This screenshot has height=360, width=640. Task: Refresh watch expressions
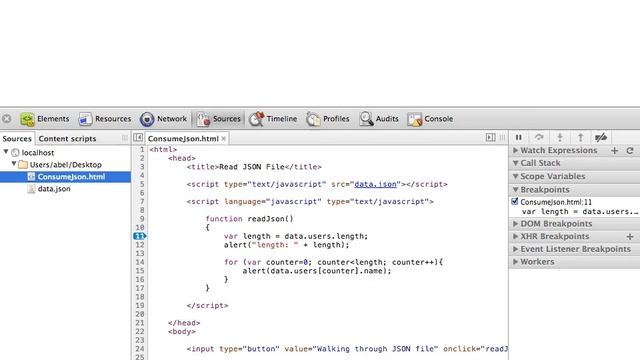tap(630, 151)
